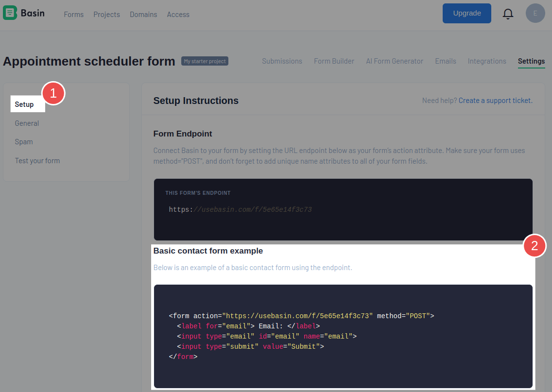Open the user avatar menu labeled E
The image size is (552, 392).
(535, 13)
